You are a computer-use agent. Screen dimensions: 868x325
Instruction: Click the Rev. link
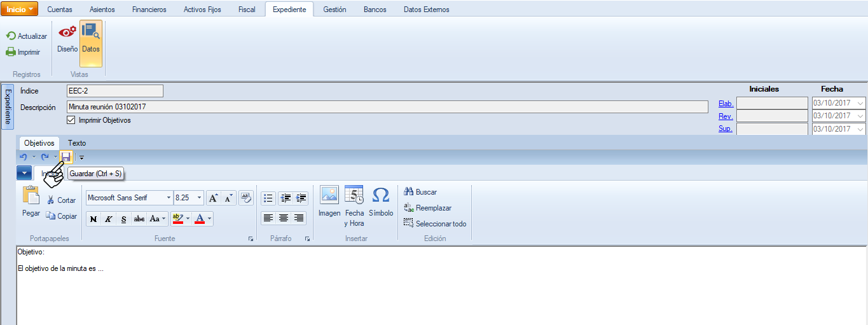[726, 116]
